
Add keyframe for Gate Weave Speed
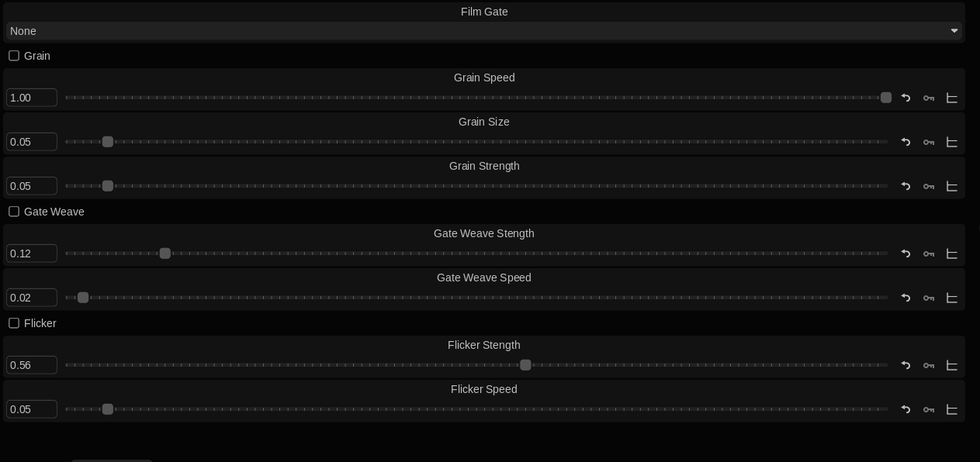(x=929, y=298)
